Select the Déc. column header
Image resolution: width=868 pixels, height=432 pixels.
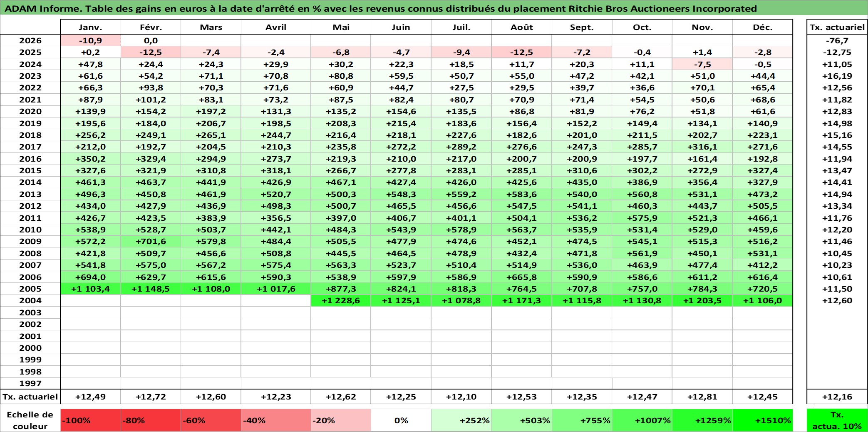pyautogui.click(x=763, y=27)
